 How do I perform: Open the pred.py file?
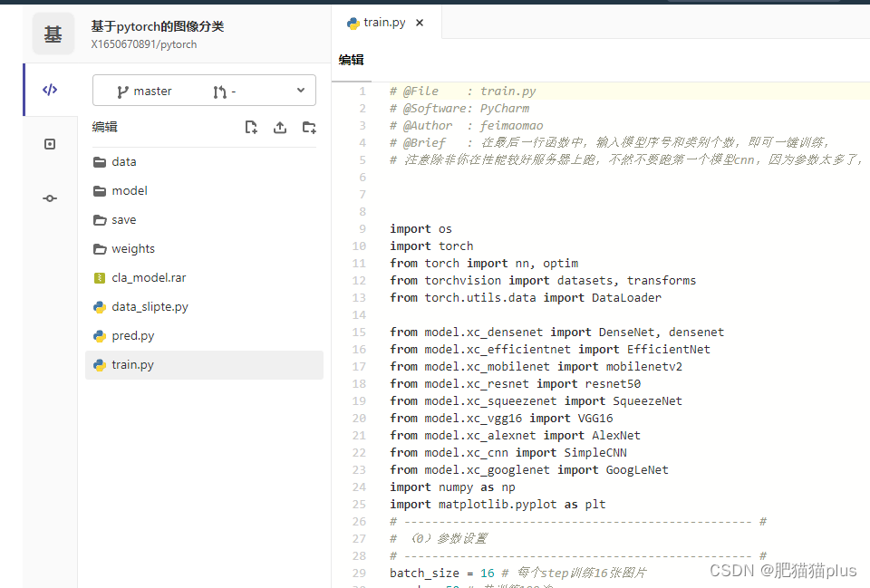131,335
